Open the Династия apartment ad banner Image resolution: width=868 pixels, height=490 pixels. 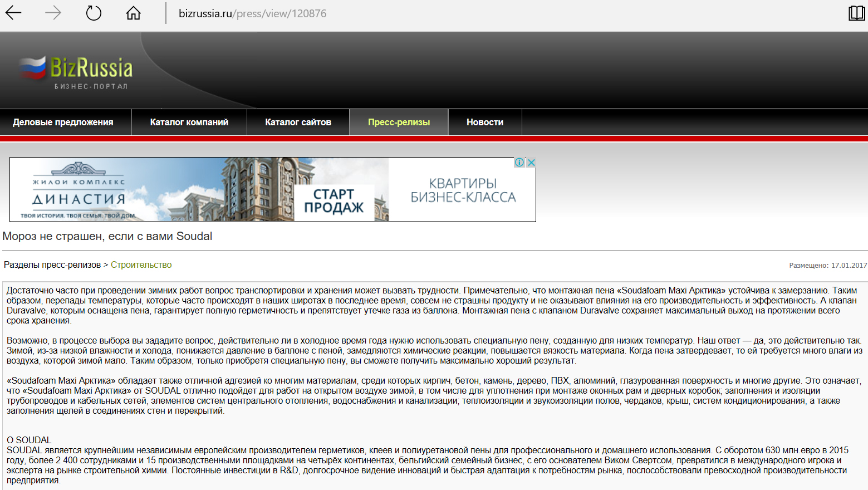pos(273,189)
